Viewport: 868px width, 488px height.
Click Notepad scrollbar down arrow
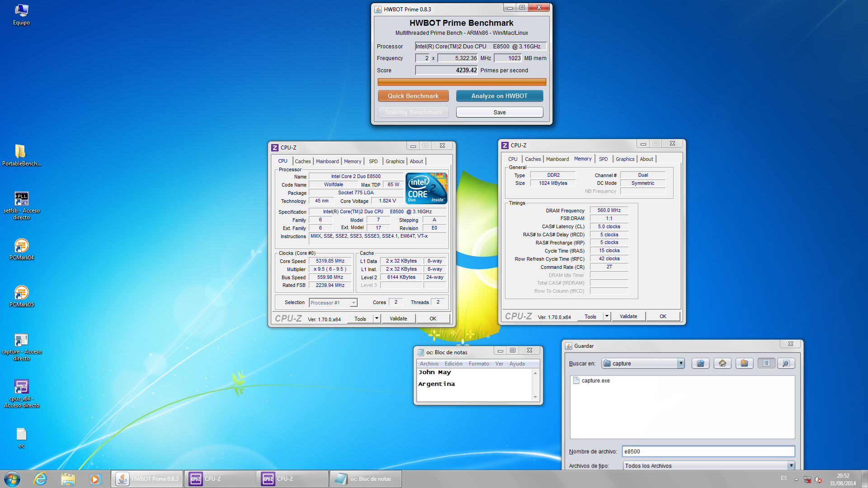point(535,397)
